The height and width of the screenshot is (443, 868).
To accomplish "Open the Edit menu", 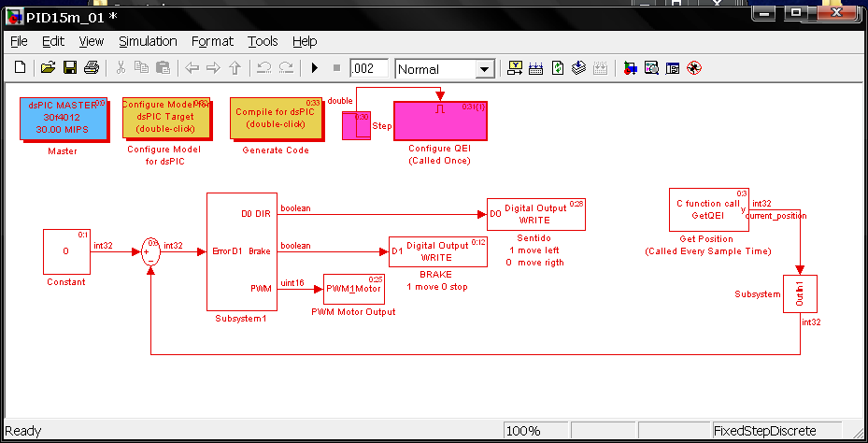I will (53, 41).
